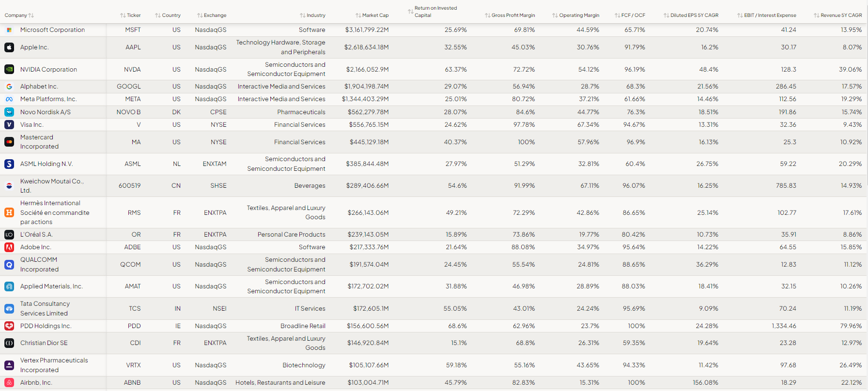Click the NSEI exchange cell

click(x=219, y=309)
